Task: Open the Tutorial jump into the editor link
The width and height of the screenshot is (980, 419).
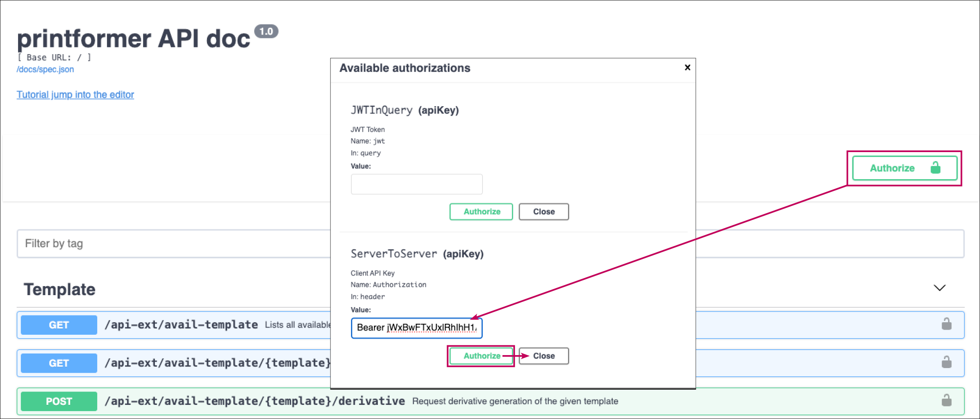Action: coord(75,94)
